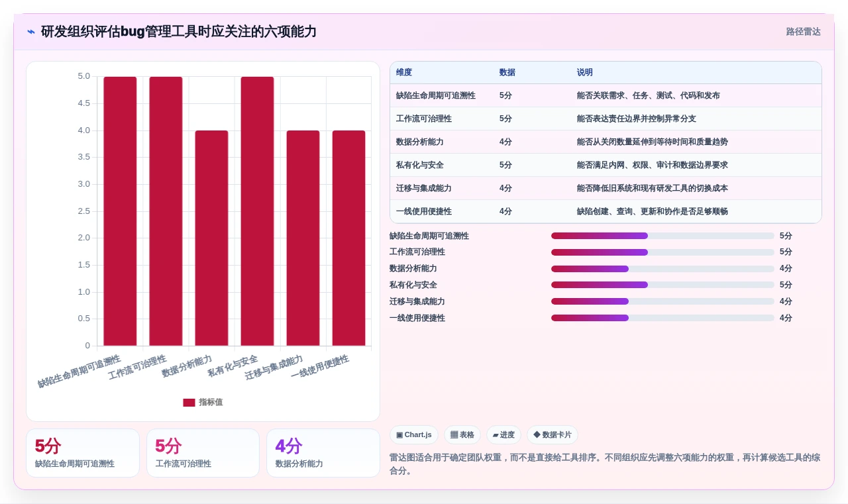Viewport: 848px width, 504px height.
Task: Select the 工作流可治理性 bar in the chart
Action: (166, 211)
